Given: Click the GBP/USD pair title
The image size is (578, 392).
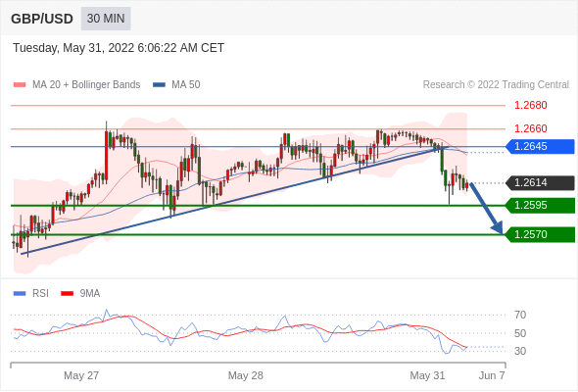Looking at the screenshot, I should coord(42,19).
